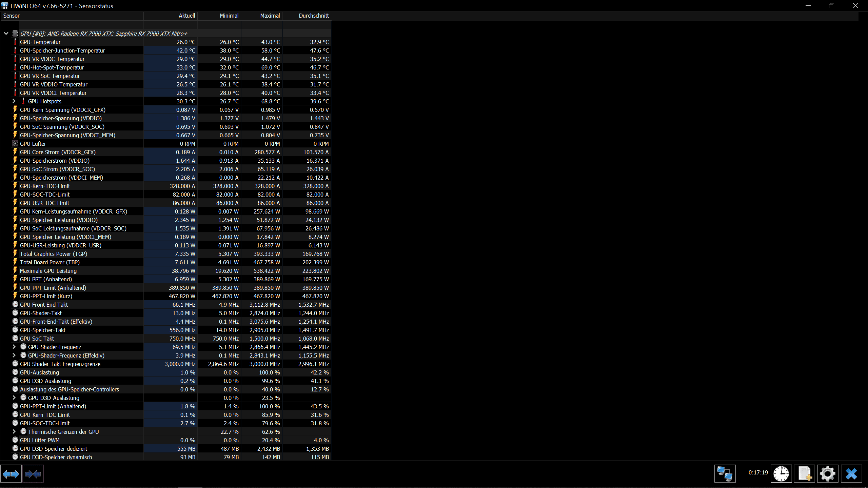Click the Durchschnitt column header

click(313, 16)
